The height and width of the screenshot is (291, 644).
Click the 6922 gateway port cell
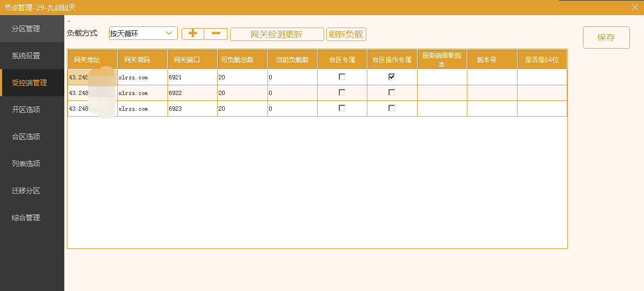192,93
